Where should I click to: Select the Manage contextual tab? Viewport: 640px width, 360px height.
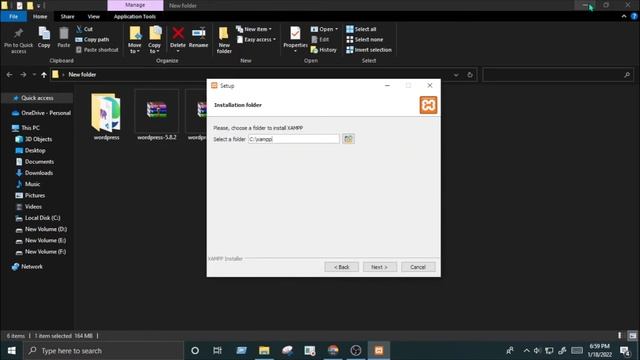point(135,5)
